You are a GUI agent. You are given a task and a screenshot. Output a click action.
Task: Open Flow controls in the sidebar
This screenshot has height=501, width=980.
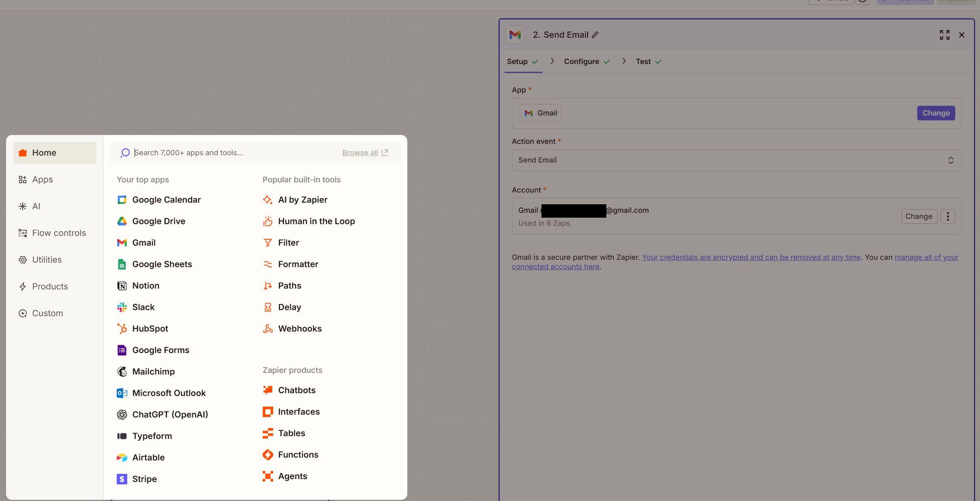click(58, 233)
